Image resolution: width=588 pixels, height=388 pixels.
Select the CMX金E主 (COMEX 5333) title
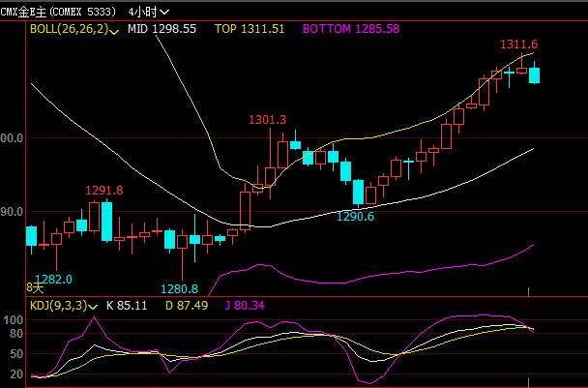58,12
